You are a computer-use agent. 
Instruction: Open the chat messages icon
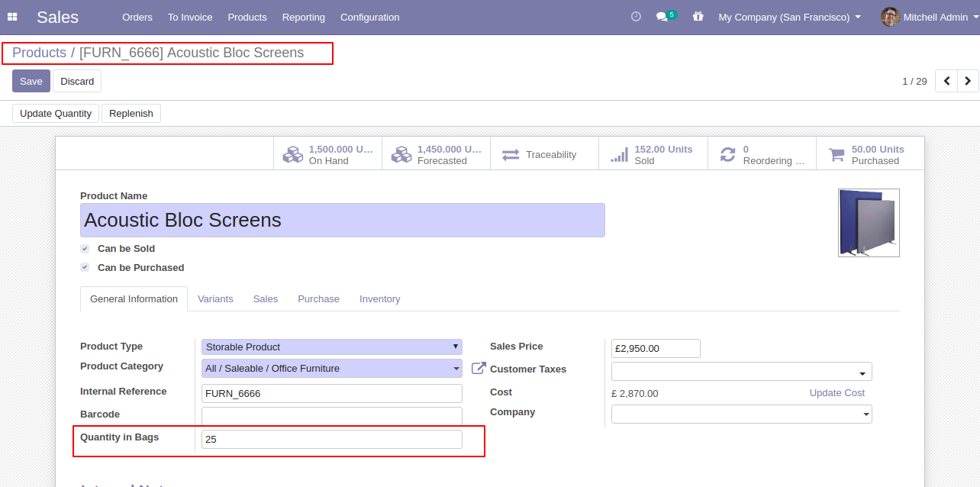(662, 17)
